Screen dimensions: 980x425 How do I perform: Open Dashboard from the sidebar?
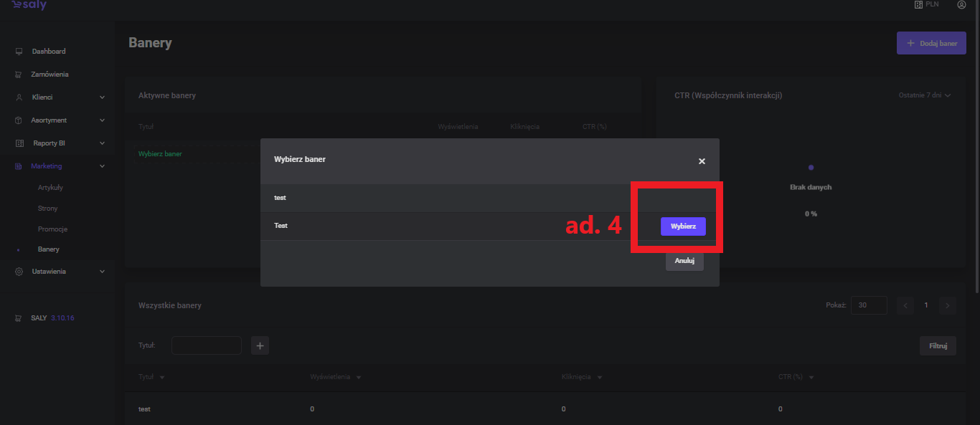[48, 52]
